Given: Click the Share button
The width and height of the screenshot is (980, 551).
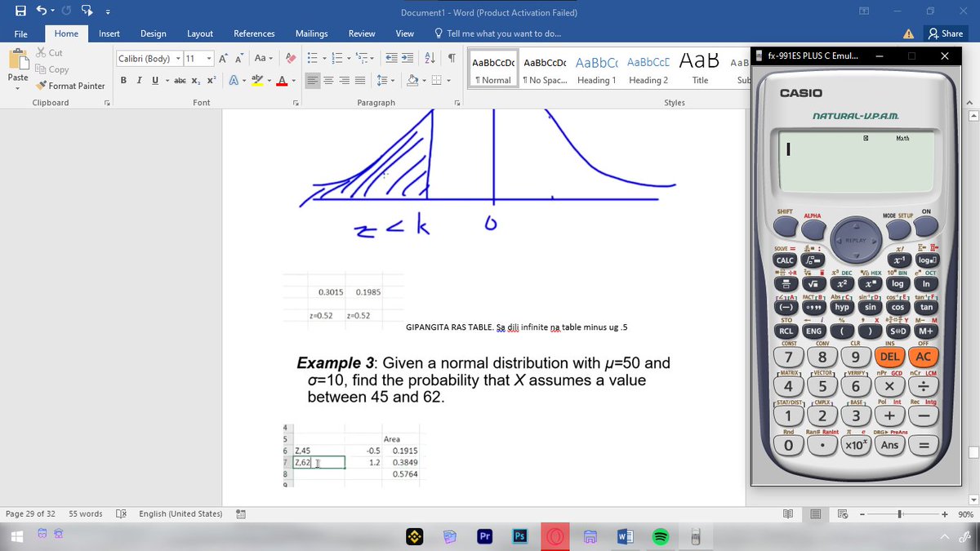Looking at the screenshot, I should coord(946,33).
